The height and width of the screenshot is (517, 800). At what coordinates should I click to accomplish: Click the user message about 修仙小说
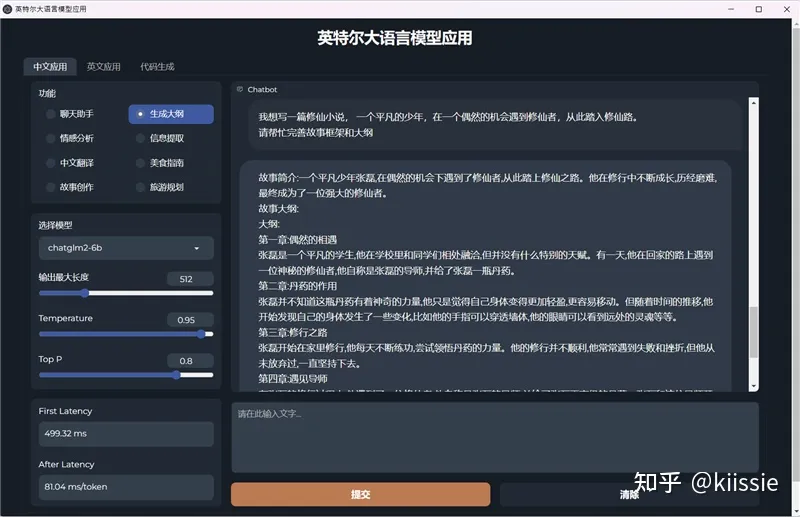495,125
